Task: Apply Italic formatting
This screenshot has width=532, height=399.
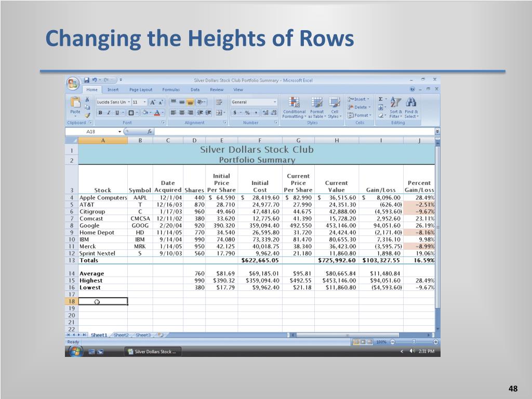Action: pyautogui.click(x=109, y=113)
